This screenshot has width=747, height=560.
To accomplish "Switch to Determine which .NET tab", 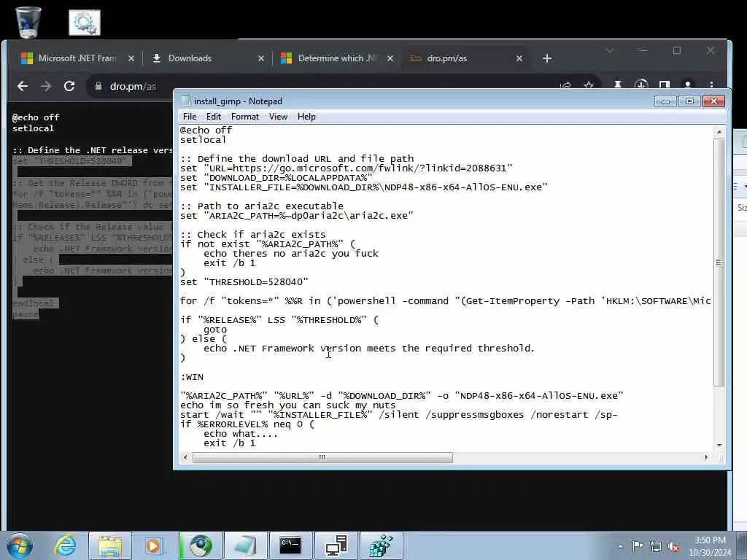I will click(x=336, y=58).
